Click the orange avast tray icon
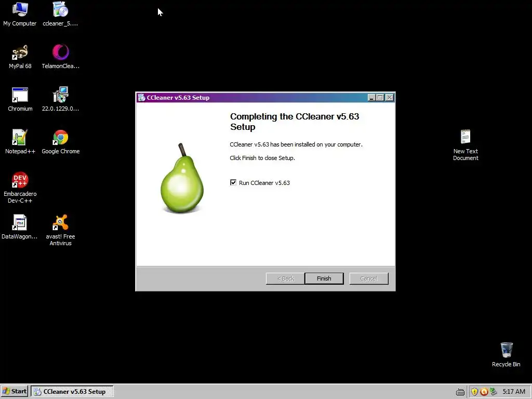The width and height of the screenshot is (532, 399). pyautogui.click(x=484, y=392)
